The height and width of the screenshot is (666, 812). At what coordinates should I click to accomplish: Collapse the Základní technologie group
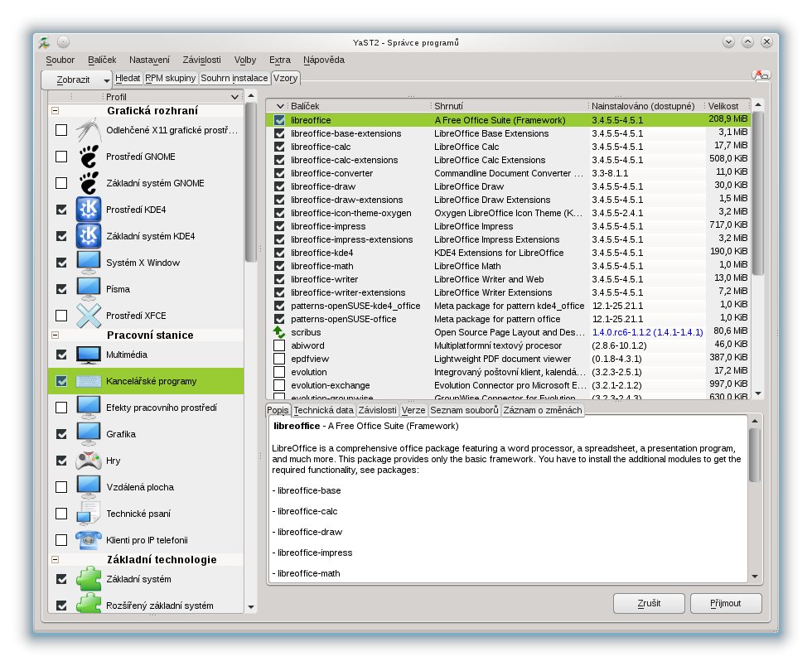55,559
